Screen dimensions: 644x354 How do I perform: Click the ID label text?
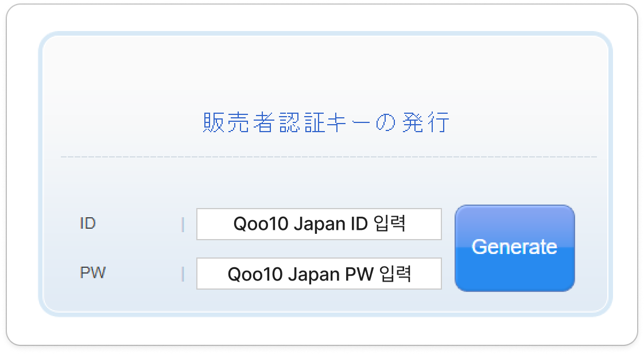(x=87, y=224)
